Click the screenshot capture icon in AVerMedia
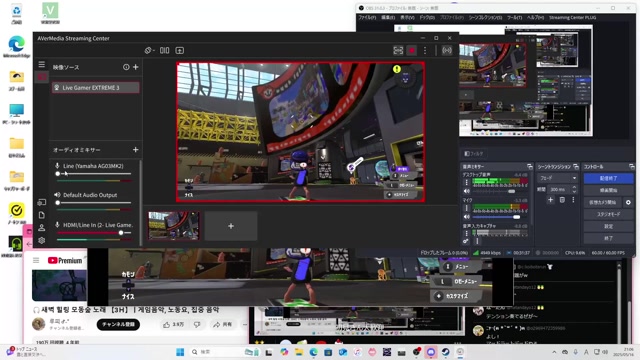This screenshot has height=360, width=640. [x=398, y=50]
